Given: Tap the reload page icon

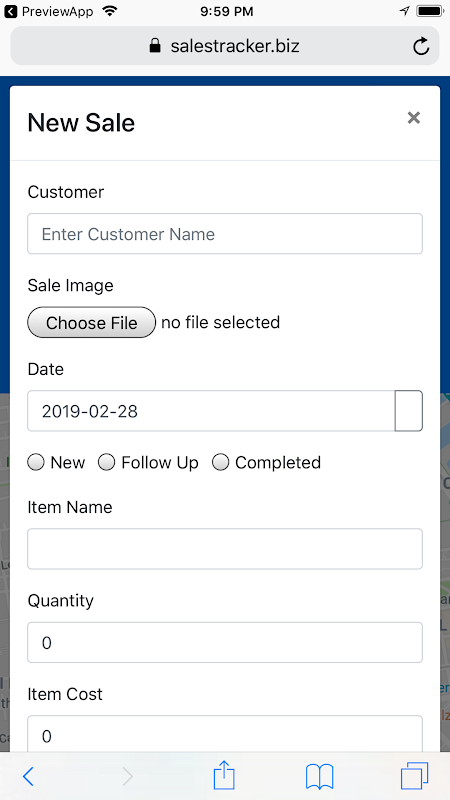Looking at the screenshot, I should click(420, 46).
